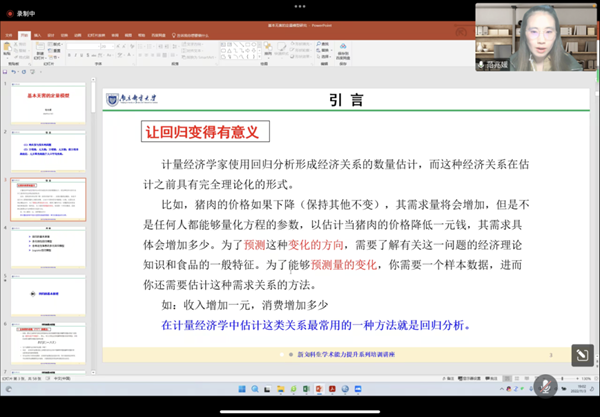600x417 pixels.
Task: Open the File (文件) tab
Action: (8, 34)
